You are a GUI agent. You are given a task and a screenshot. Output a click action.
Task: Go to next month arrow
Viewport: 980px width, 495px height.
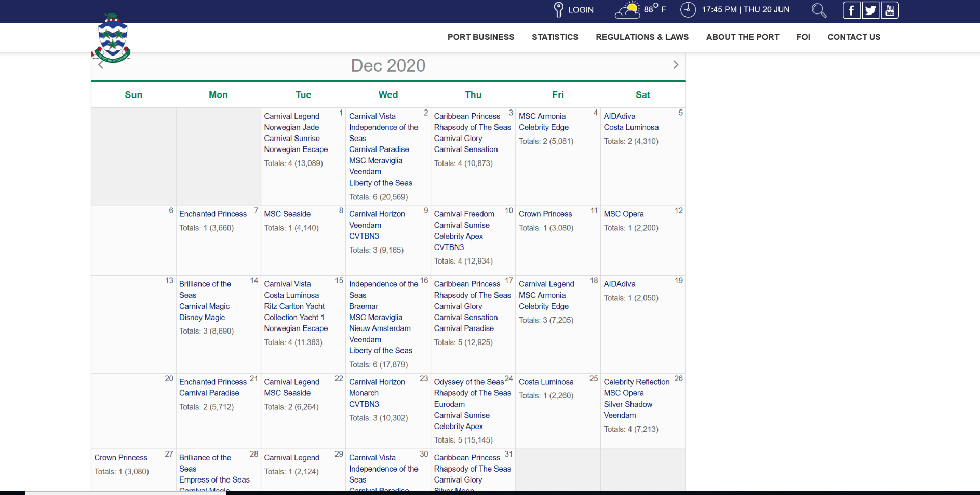click(676, 65)
